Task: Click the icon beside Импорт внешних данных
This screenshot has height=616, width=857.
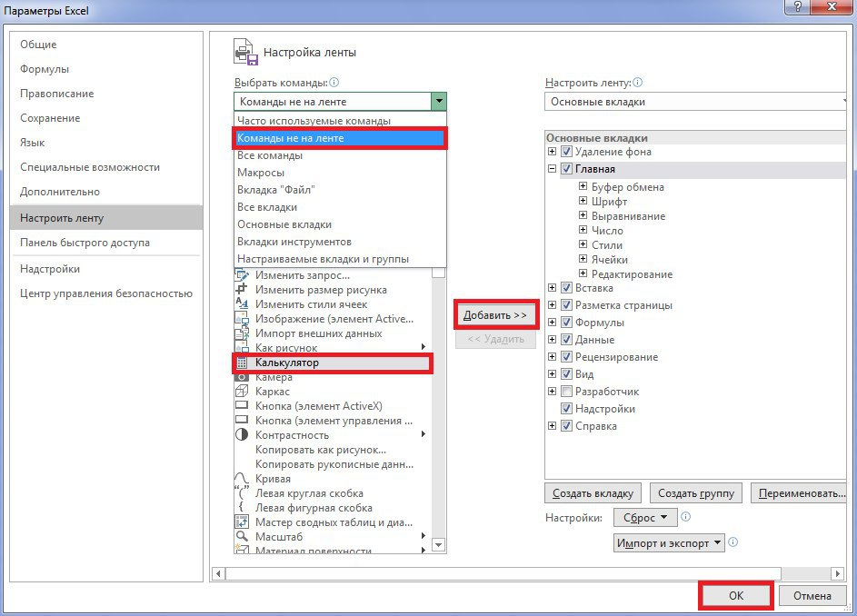Action: coord(242,333)
